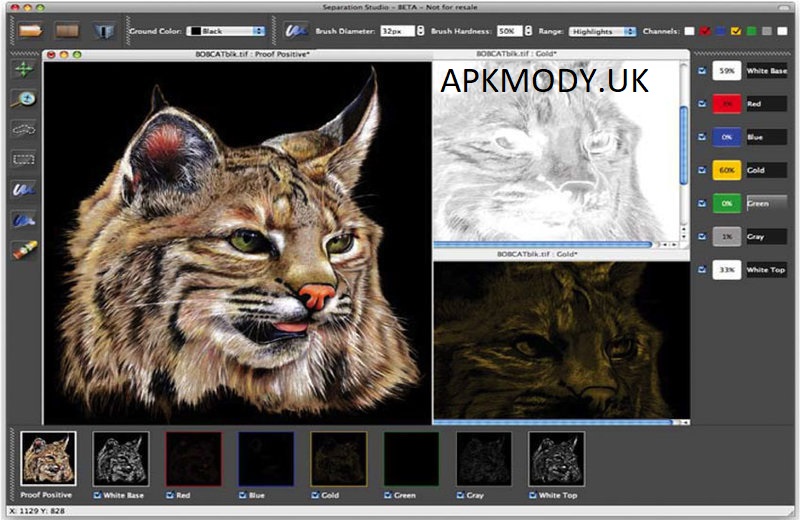Screen dimensions: 800x520
Task: Toggle checkbox under White Base thumbnail
Action: (x=97, y=495)
